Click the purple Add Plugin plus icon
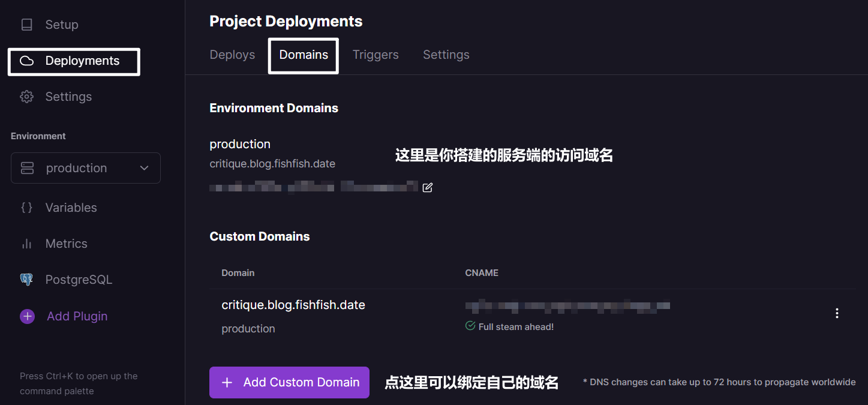This screenshot has height=405, width=868. pyautogui.click(x=27, y=316)
